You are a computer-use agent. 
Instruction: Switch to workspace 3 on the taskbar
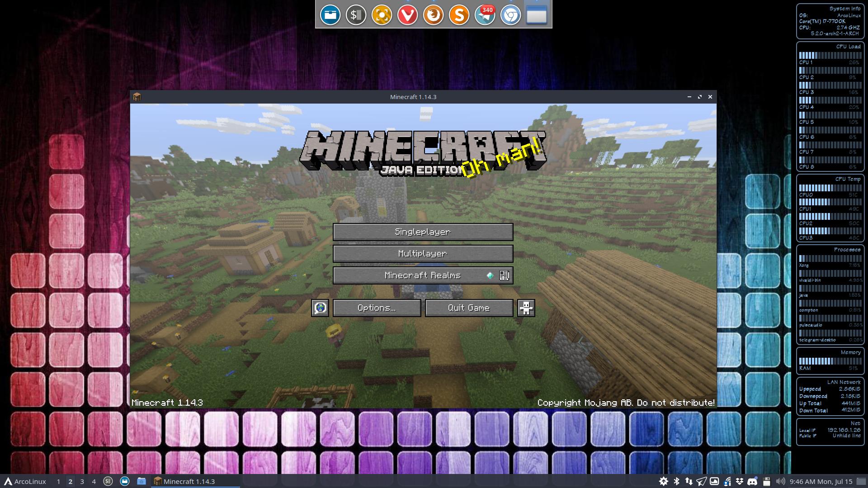tap(82, 482)
